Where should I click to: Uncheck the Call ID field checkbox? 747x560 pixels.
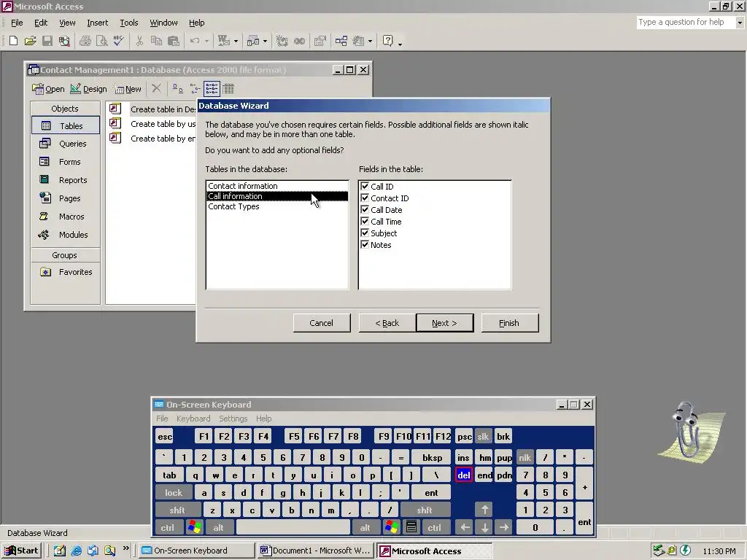click(x=365, y=186)
